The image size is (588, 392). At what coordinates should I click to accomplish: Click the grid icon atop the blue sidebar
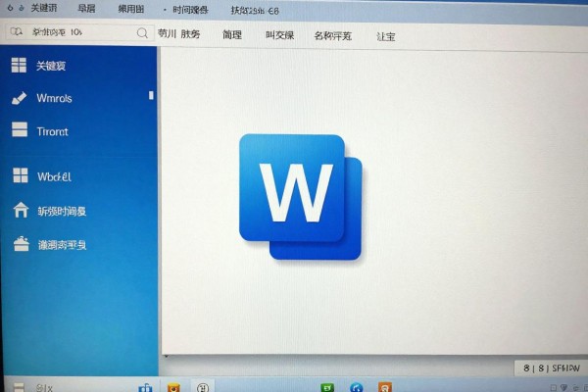[19, 66]
